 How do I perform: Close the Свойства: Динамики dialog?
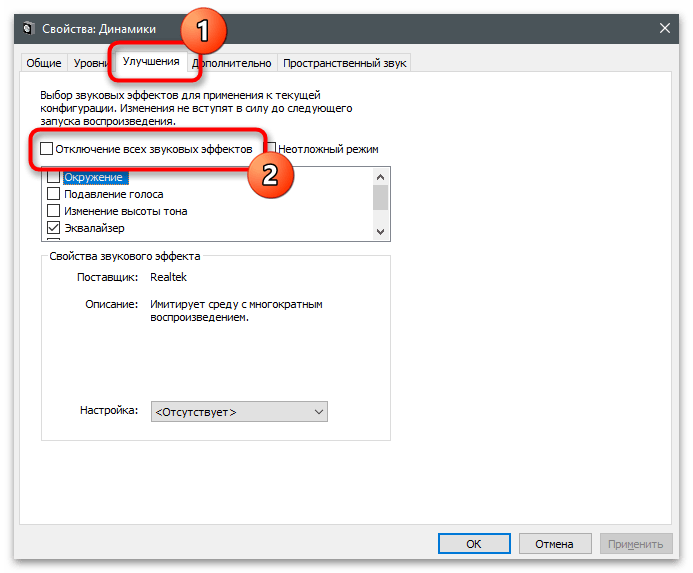tap(664, 28)
